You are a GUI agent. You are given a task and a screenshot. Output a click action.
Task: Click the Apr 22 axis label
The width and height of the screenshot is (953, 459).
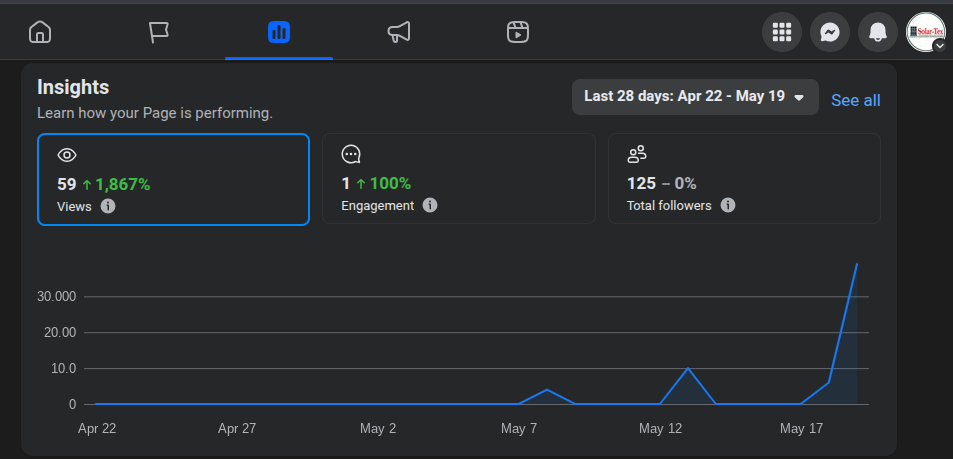coord(97,429)
